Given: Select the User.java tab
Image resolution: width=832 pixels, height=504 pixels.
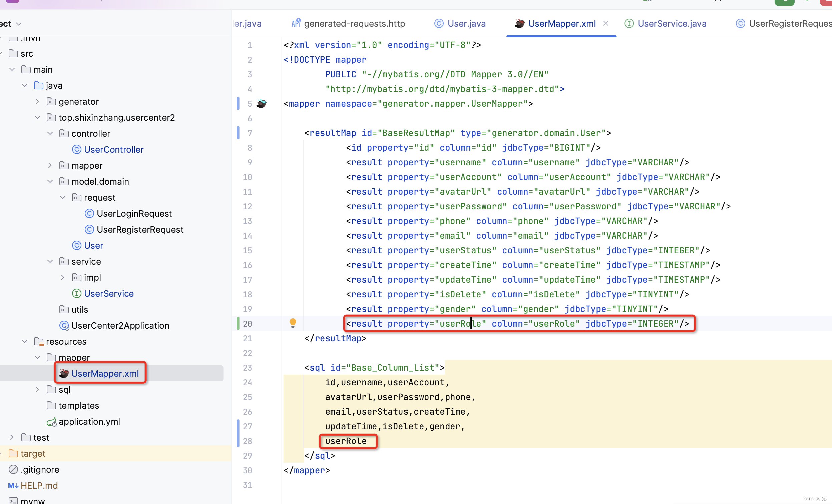Looking at the screenshot, I should pyautogui.click(x=466, y=23).
